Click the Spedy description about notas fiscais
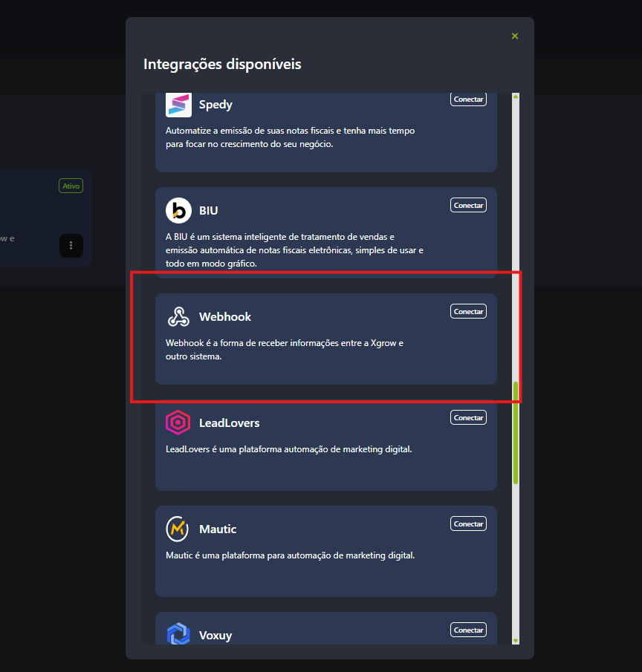Screen dimensions: 642x672 pos(291,137)
